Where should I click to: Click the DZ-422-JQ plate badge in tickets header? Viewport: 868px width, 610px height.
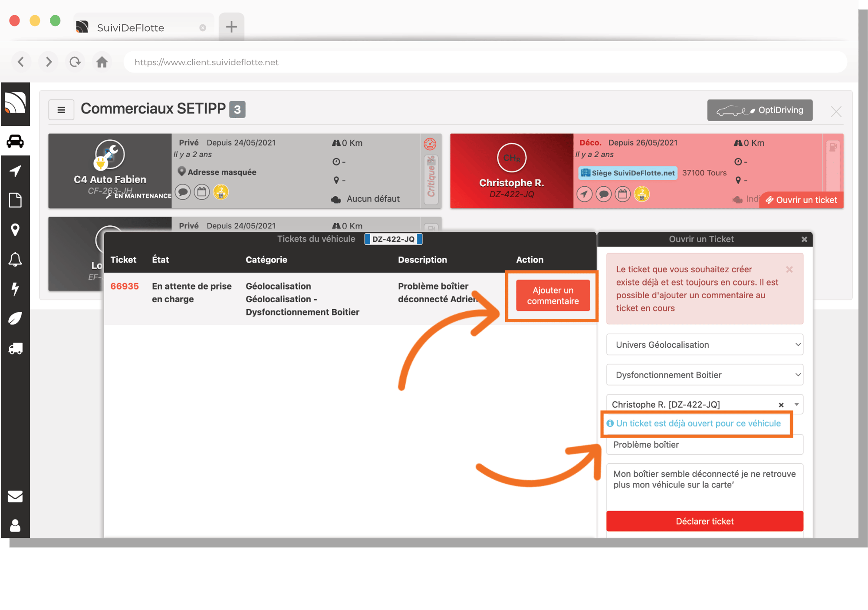[x=393, y=239]
